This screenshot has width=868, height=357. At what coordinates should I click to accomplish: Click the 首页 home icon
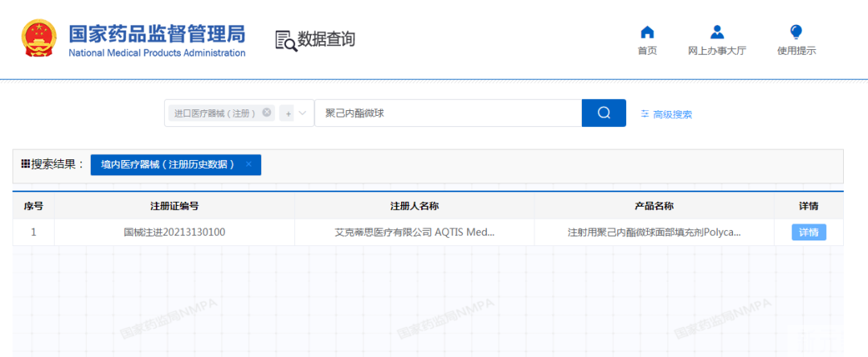647,32
